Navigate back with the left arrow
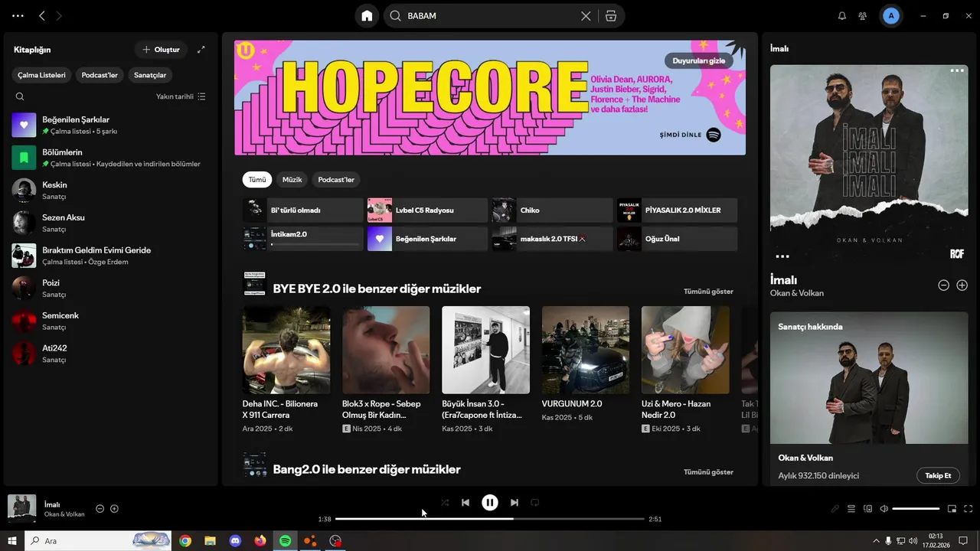This screenshot has height=551, width=980. click(x=42, y=16)
